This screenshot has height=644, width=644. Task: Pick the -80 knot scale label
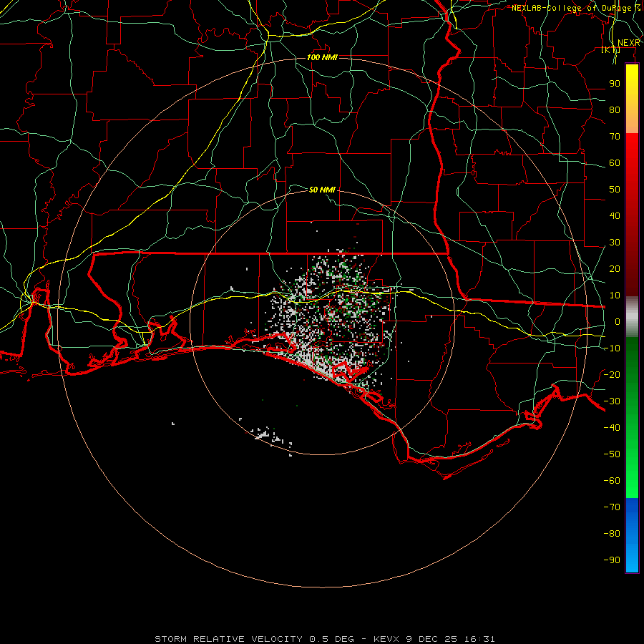click(x=612, y=534)
